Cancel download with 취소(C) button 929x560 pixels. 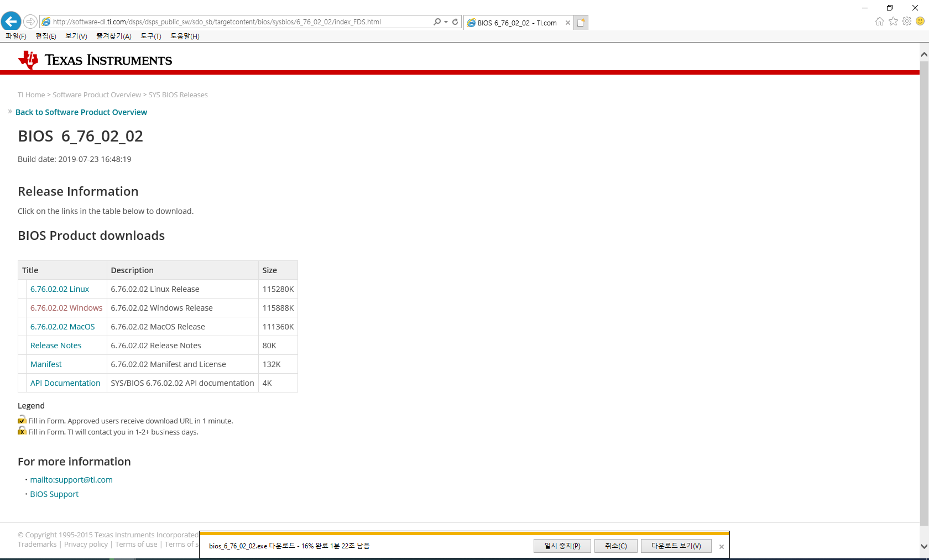point(616,546)
